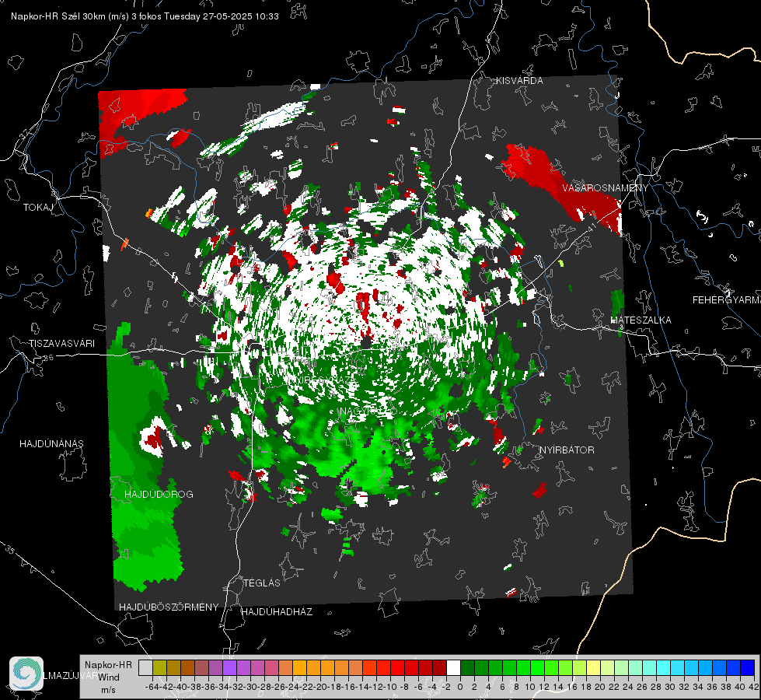The width and height of the screenshot is (761, 700).
Task: Click the dark red swatch between -4 and -2
Action: pyautogui.click(x=439, y=667)
